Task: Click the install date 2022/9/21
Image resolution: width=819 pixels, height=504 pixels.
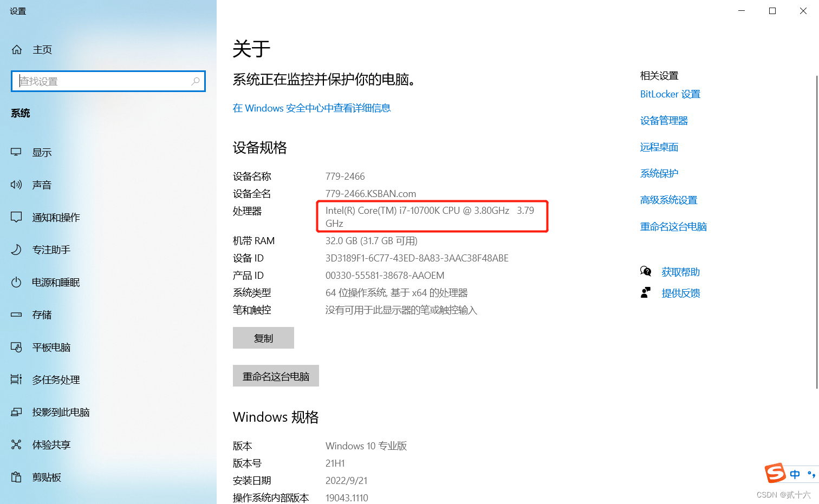Action: 346,481
